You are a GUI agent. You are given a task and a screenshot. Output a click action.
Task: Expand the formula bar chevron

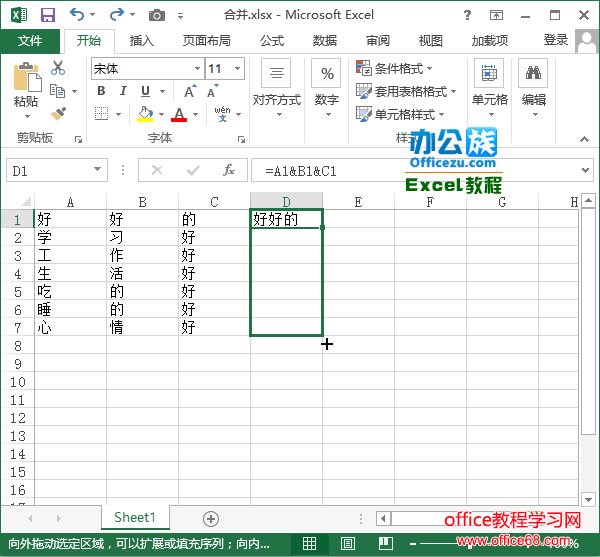[x=585, y=170]
